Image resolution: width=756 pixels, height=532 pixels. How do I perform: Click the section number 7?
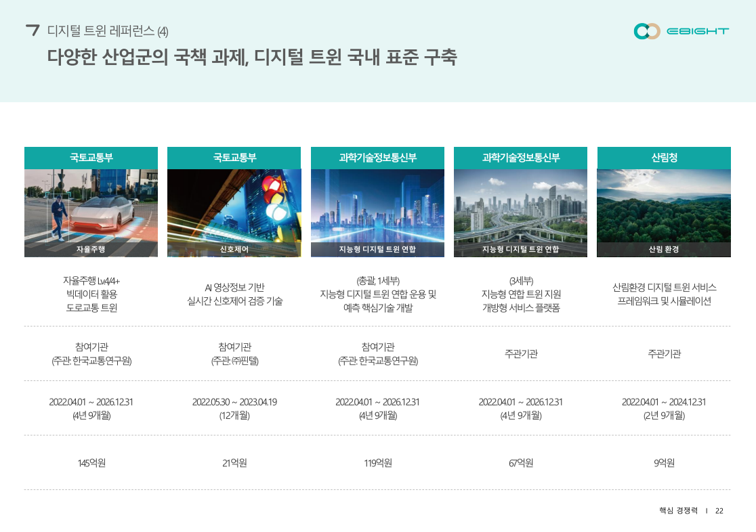coord(33,31)
